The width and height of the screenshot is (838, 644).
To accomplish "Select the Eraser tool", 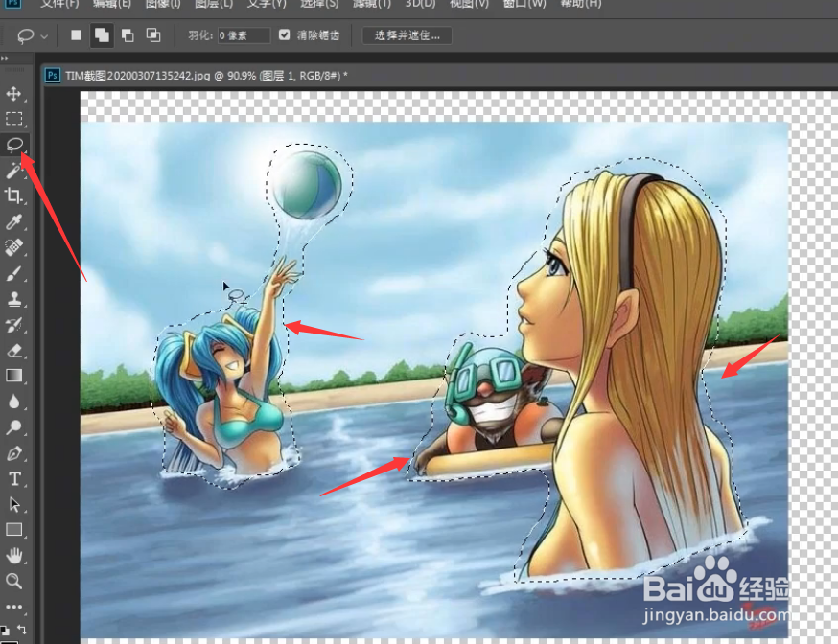I will [13, 351].
